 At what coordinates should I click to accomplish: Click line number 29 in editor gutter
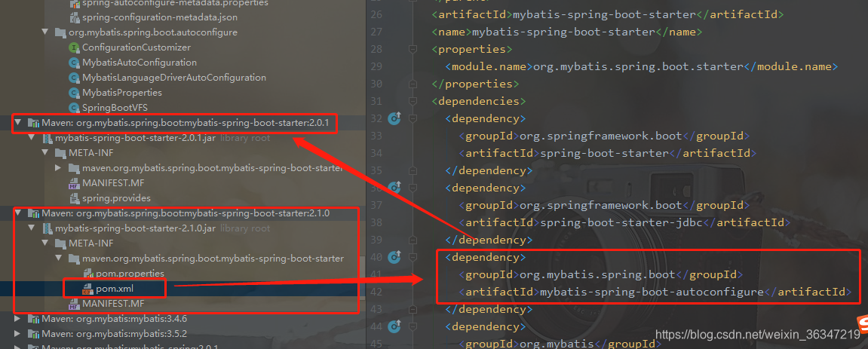(376, 66)
